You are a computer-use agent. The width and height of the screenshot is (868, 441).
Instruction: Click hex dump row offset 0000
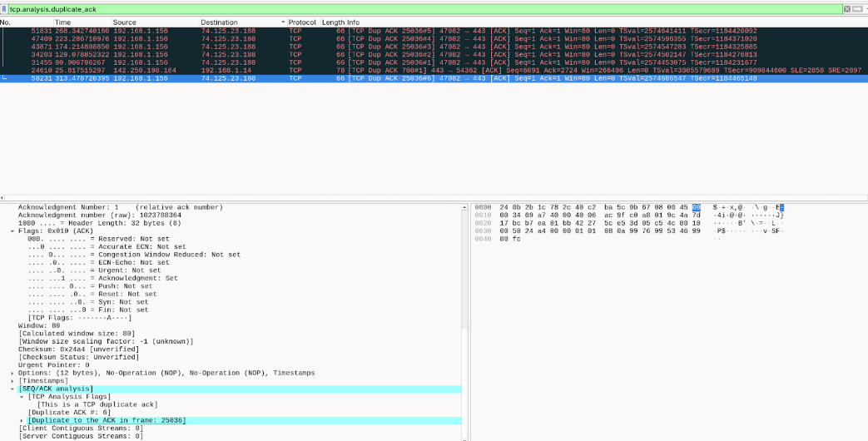tap(483, 207)
